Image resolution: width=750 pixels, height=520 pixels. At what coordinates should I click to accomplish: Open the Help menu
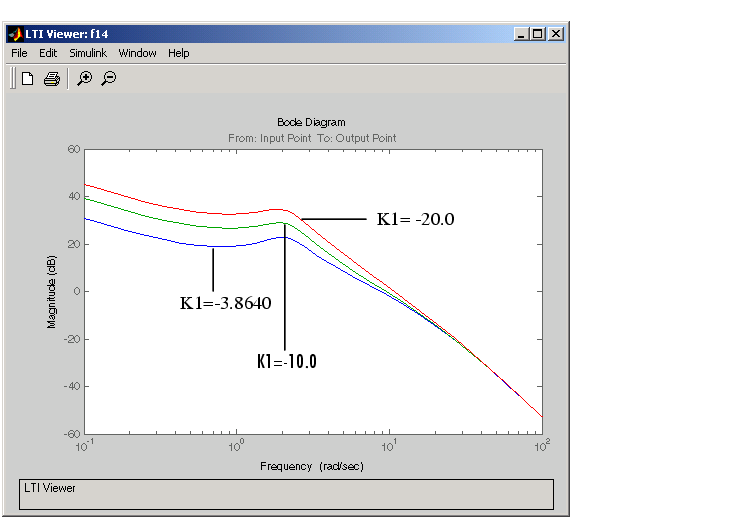(178, 53)
